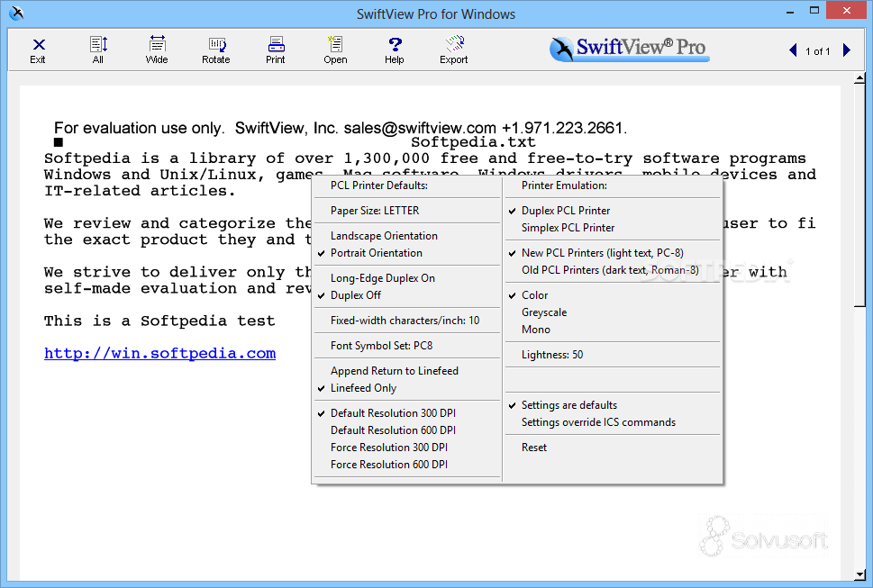Open a file with Open icon
The image size is (873, 588).
pyautogui.click(x=335, y=50)
